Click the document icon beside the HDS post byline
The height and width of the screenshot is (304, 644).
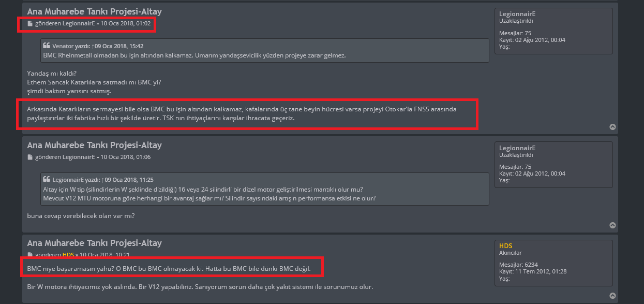pyautogui.click(x=30, y=255)
